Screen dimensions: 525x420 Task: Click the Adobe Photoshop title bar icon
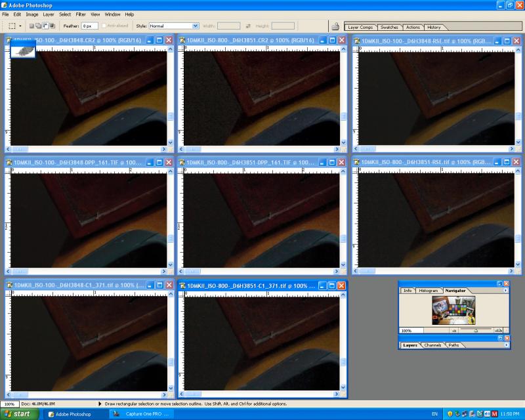(x=4, y=5)
